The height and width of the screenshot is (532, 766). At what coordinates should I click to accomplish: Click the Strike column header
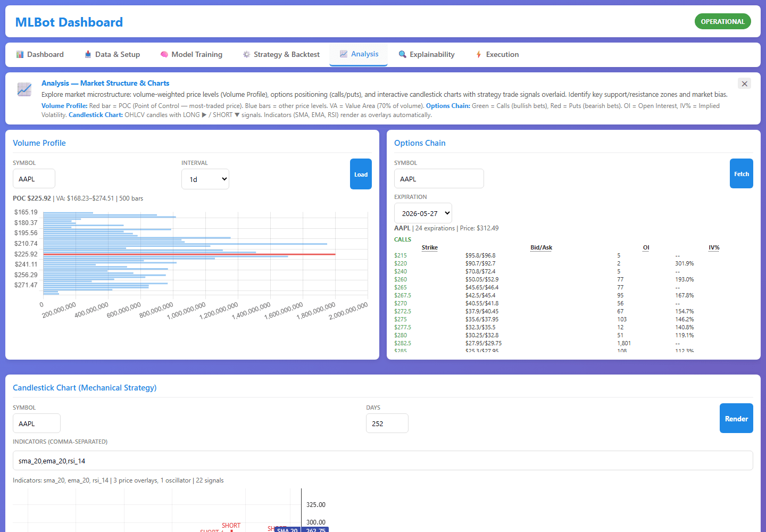tap(430, 247)
